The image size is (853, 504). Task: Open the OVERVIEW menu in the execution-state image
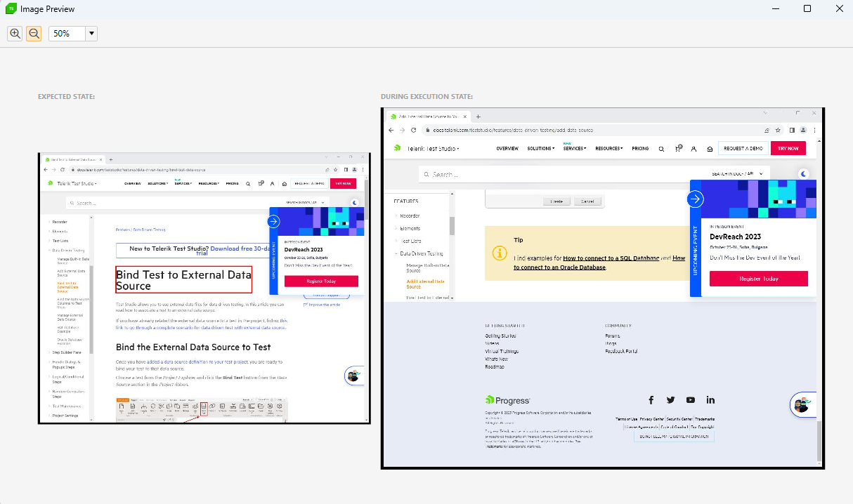tap(507, 149)
